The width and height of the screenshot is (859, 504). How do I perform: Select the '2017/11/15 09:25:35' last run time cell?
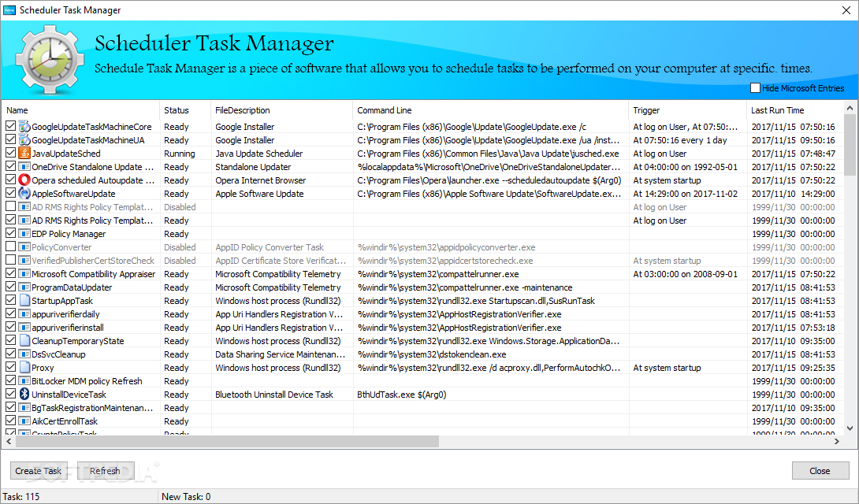tap(794, 368)
